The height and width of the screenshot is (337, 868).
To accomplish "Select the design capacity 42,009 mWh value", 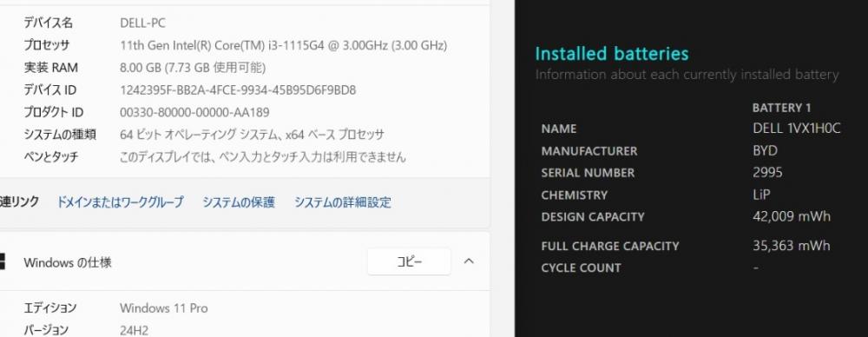I will 792,216.
